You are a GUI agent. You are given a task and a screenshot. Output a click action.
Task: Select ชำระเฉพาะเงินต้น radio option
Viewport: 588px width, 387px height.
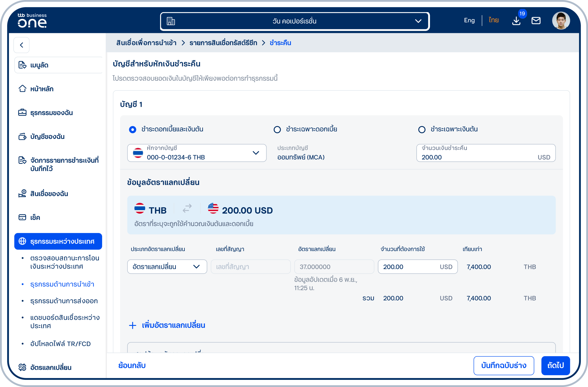coord(422,130)
